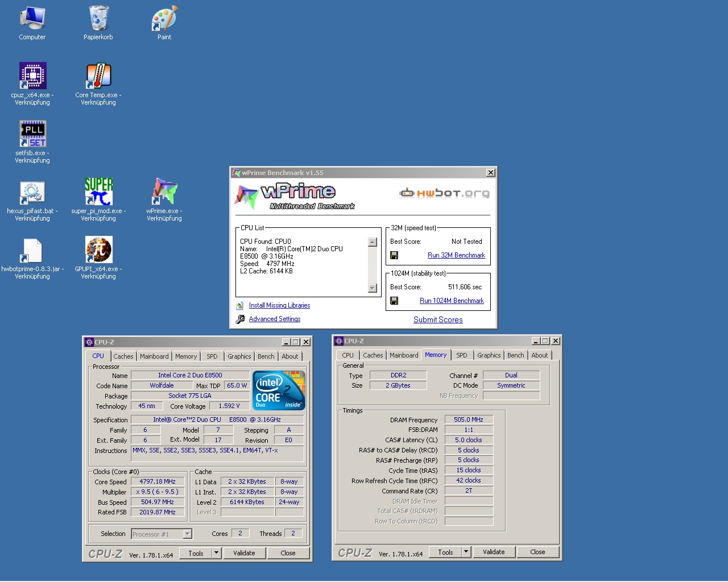The height and width of the screenshot is (582, 728).
Task: Open SPD tab in left CPU-Z
Action: coord(212,356)
